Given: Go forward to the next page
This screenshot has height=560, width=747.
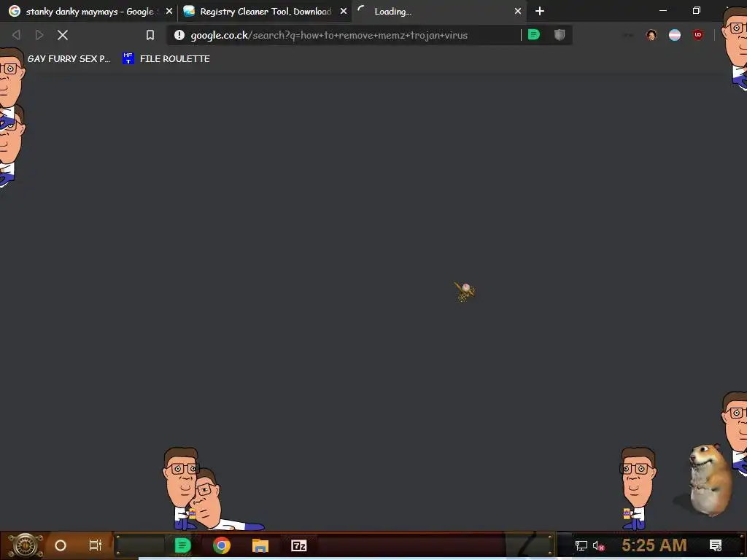Looking at the screenshot, I should click(x=39, y=35).
